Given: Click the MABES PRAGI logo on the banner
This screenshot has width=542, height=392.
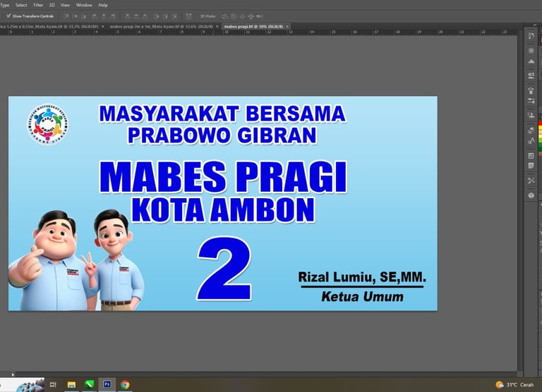Looking at the screenshot, I should pyautogui.click(x=48, y=124).
